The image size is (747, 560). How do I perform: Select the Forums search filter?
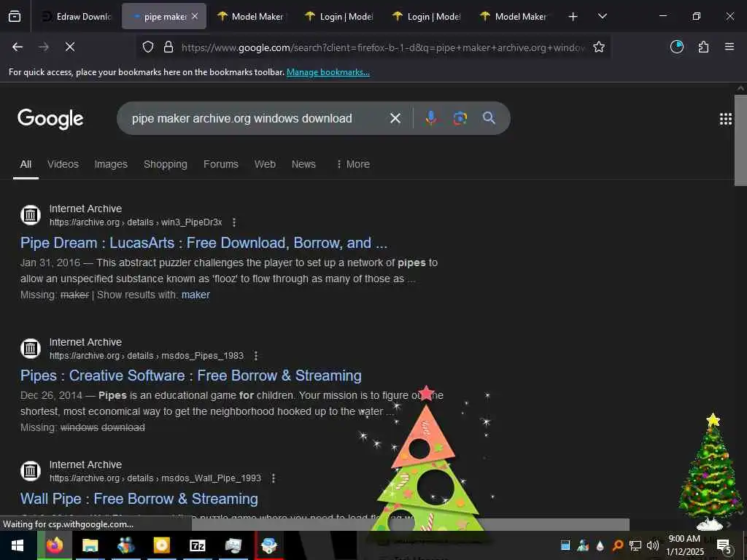pyautogui.click(x=221, y=164)
